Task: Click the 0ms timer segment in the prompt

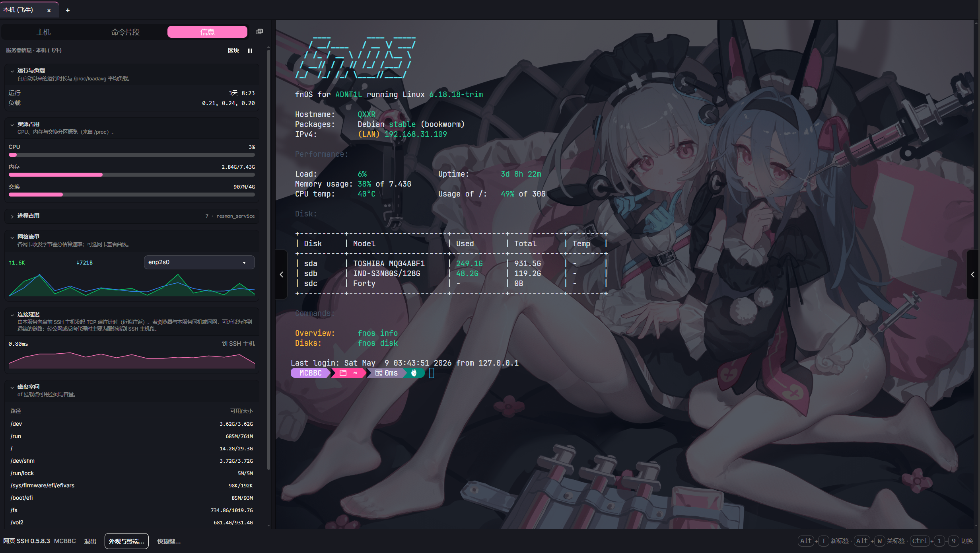Action: [x=387, y=373]
